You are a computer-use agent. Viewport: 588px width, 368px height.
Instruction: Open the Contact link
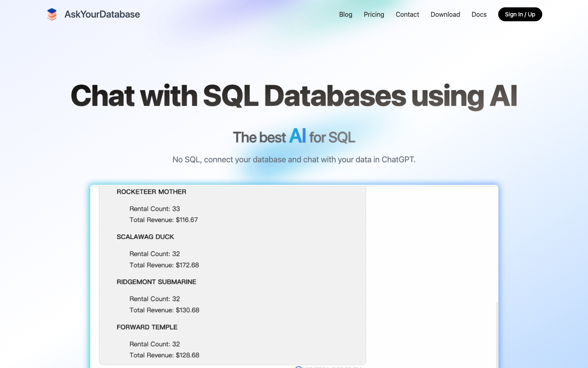[x=407, y=14]
